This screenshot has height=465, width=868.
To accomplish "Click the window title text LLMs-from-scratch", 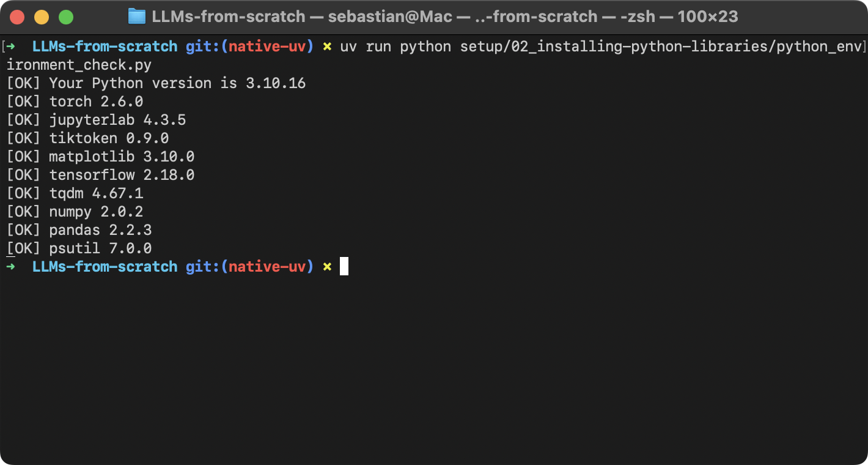I will click(x=229, y=17).
